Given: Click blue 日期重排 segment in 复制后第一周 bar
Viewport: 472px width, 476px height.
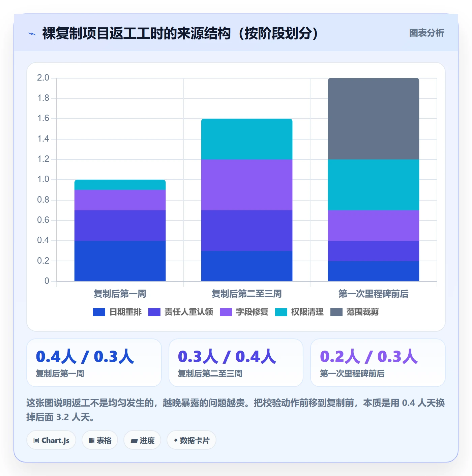Looking at the screenshot, I should pyautogui.click(x=120, y=261).
